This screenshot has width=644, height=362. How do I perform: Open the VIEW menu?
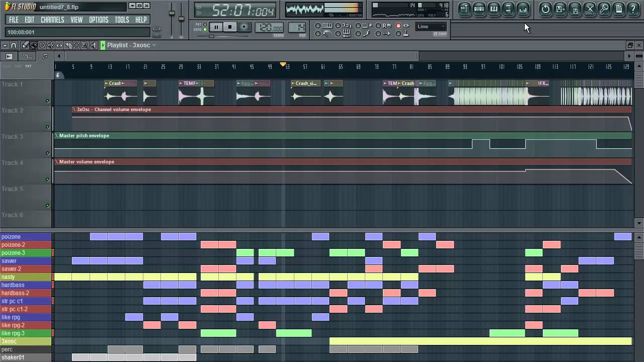click(x=76, y=20)
